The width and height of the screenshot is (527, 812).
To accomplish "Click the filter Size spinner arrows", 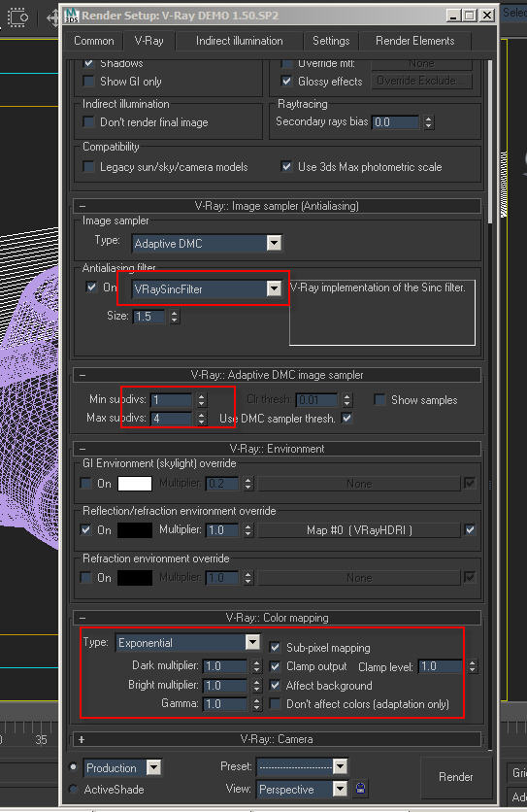I will [175, 317].
